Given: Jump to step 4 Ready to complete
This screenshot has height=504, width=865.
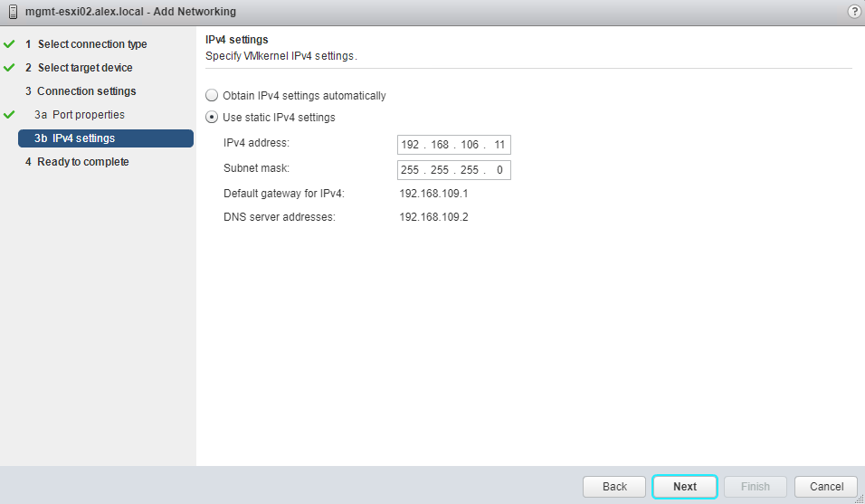Looking at the screenshot, I should 77,162.
